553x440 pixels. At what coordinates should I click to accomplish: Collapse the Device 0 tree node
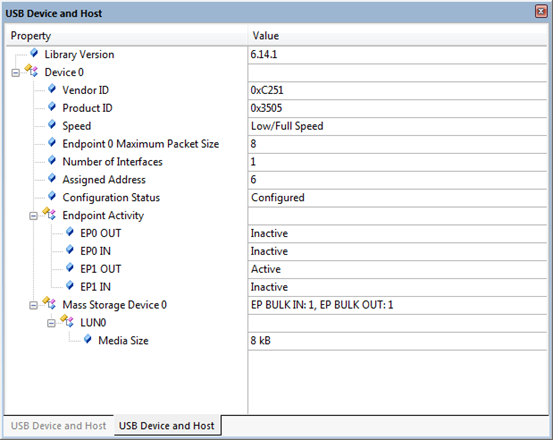16,73
